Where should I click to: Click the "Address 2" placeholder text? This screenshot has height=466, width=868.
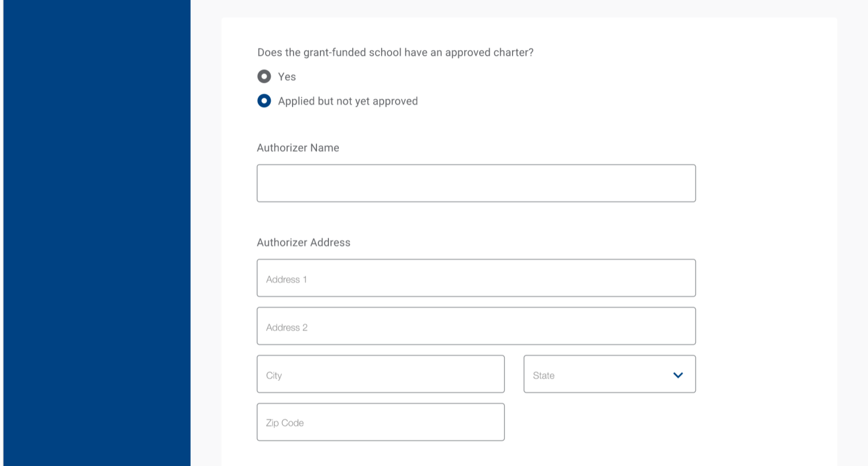click(x=287, y=328)
